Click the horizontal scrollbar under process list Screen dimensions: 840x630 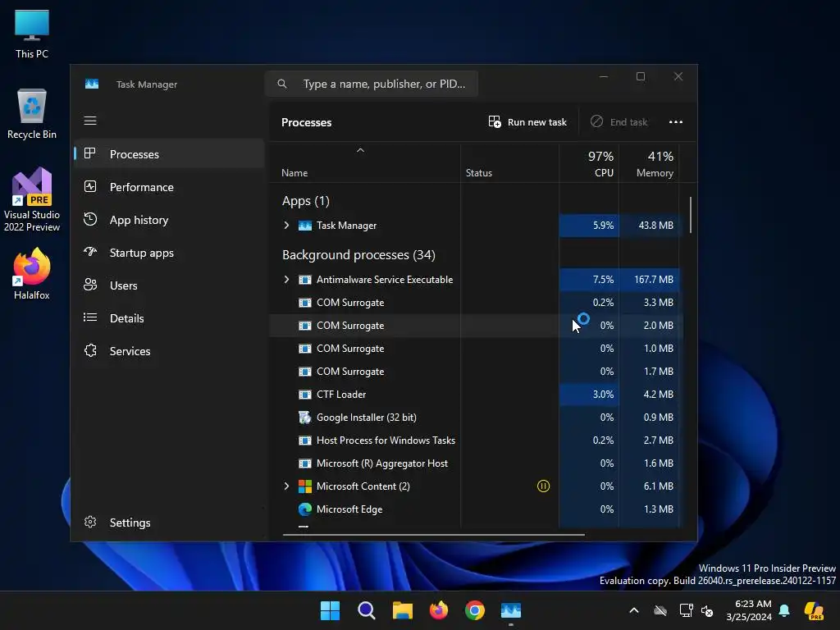click(433, 534)
